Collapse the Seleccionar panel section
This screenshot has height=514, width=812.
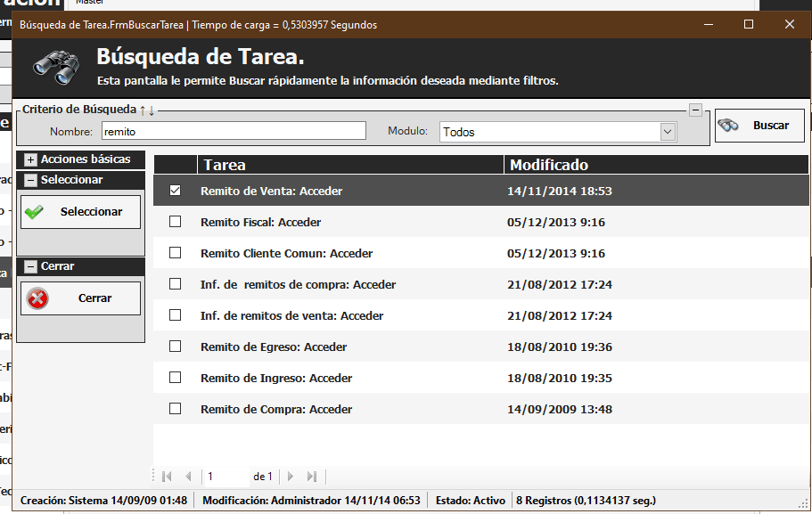point(31,180)
